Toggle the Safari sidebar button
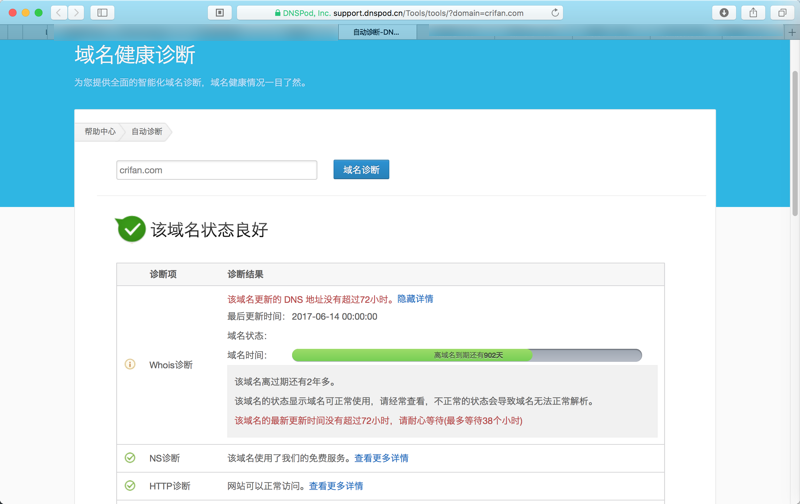The width and height of the screenshot is (800, 504). (x=102, y=13)
